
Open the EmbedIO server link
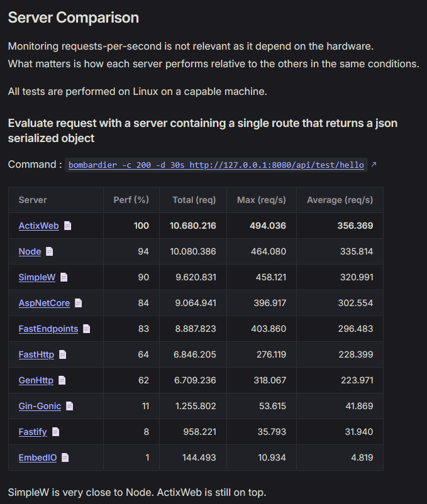38,457
